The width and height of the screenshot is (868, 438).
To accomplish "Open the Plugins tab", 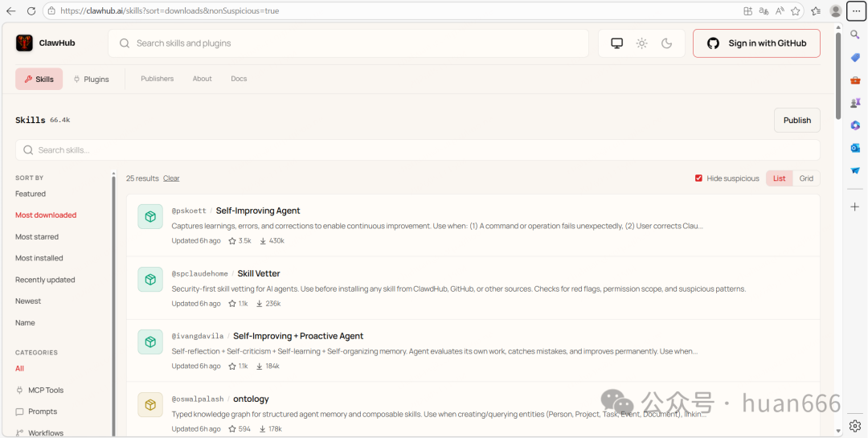I will click(92, 80).
